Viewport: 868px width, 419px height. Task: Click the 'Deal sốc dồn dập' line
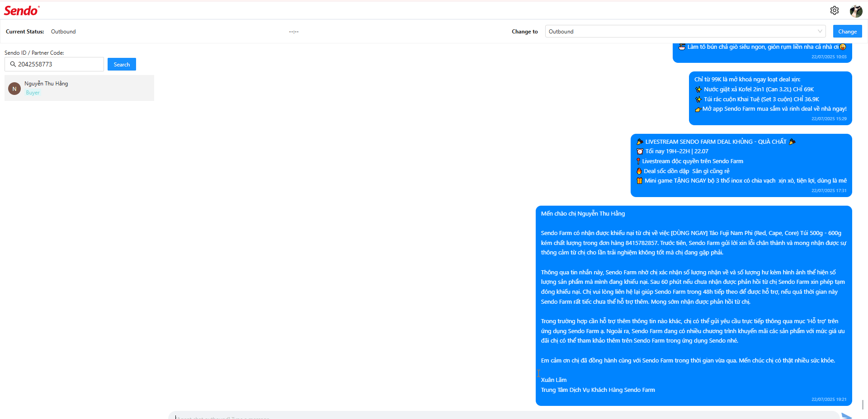pyautogui.click(x=683, y=171)
